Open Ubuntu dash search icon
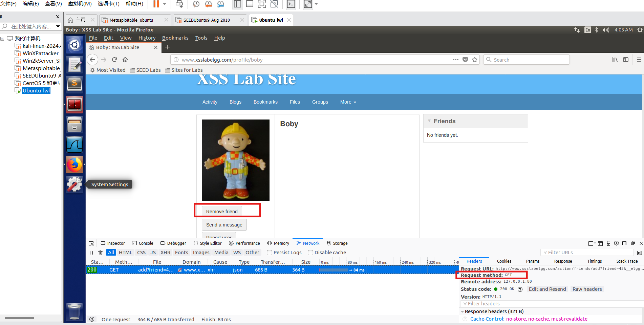Screen dimensions: 644x325 (74, 45)
